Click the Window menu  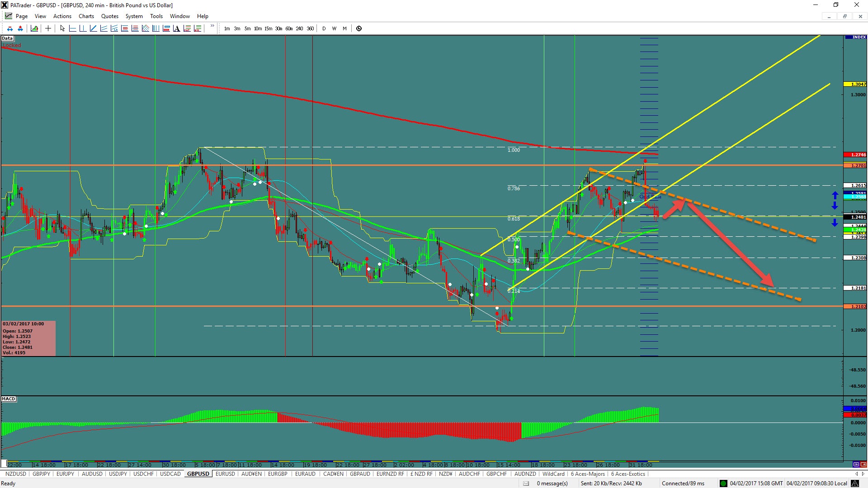(x=179, y=16)
